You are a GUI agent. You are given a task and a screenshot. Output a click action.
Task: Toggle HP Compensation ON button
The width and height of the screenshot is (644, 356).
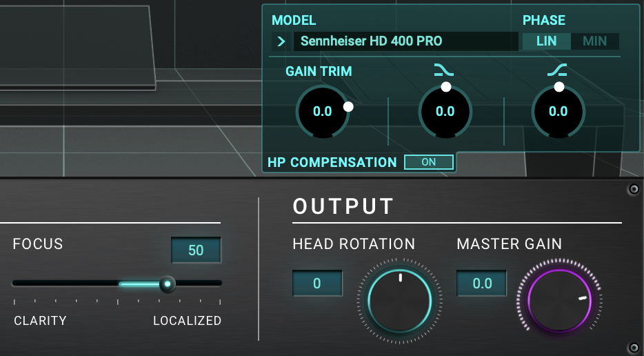(x=428, y=162)
